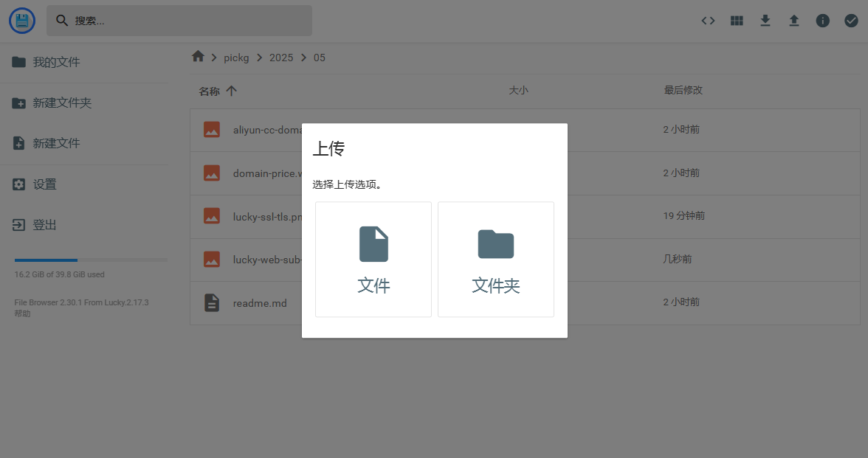The width and height of the screenshot is (868, 458).
Task: Select 文件夹 to upload a folder
Action: pyautogui.click(x=495, y=259)
